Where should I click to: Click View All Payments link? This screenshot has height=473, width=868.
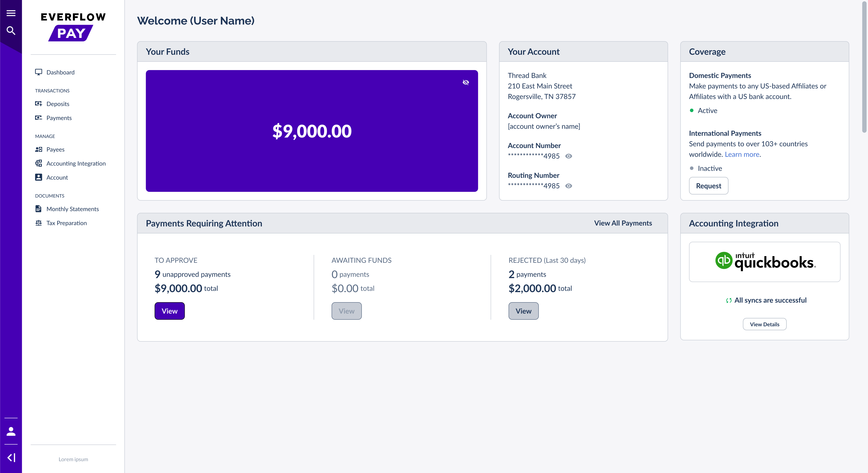[623, 223]
